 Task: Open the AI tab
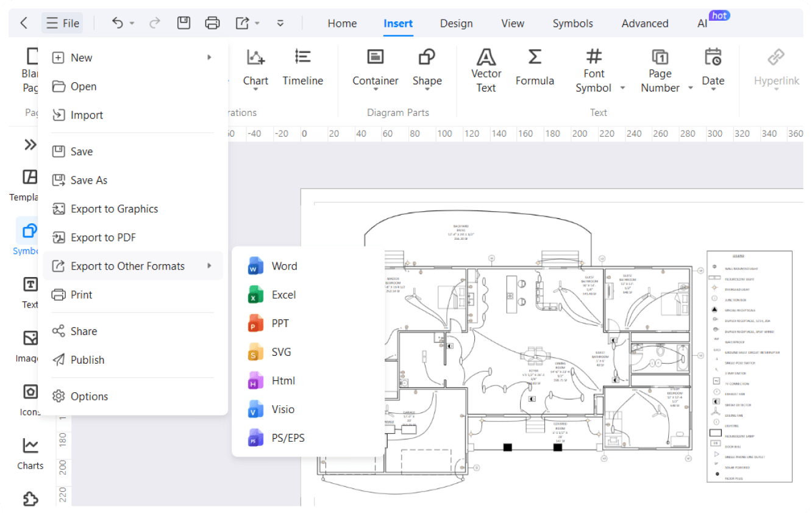(703, 23)
